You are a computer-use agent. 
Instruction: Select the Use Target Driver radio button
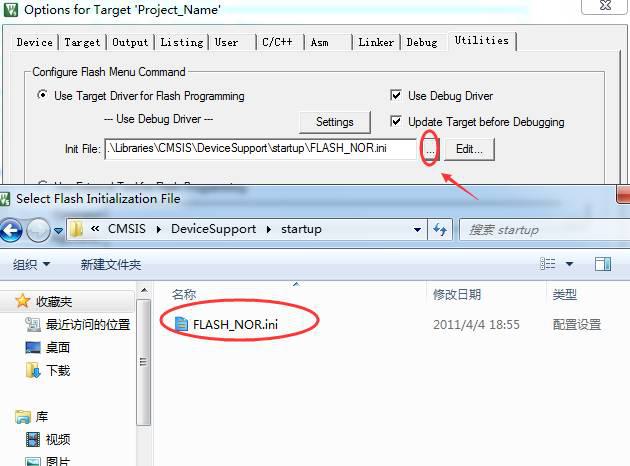[x=42, y=95]
